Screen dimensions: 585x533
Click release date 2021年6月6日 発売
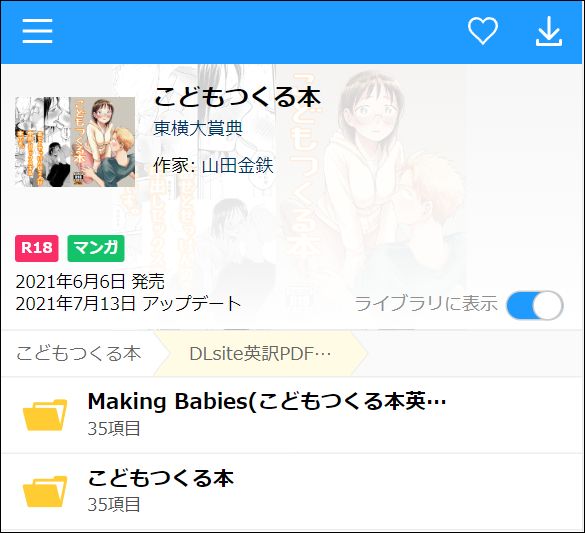click(90, 281)
